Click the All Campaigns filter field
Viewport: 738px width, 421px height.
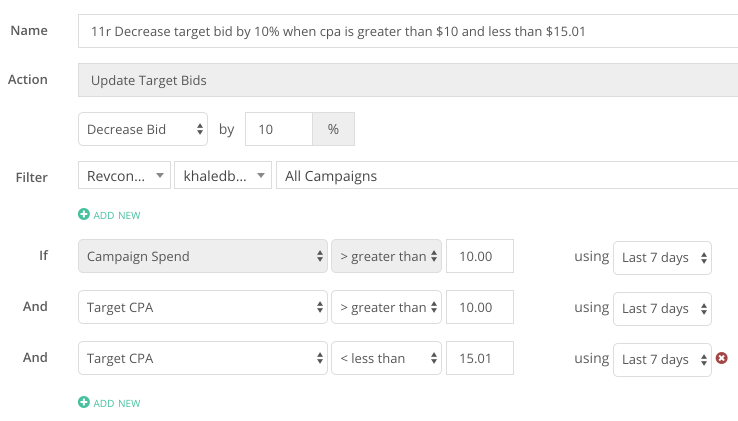507,176
